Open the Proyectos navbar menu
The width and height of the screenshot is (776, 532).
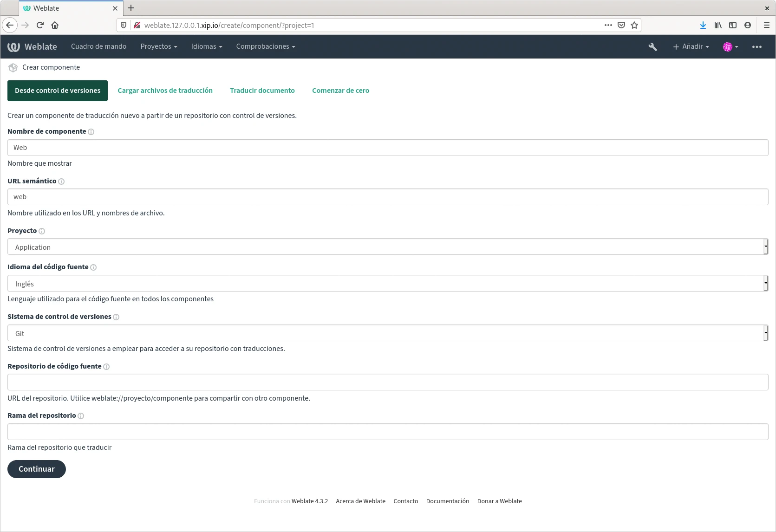pos(158,46)
